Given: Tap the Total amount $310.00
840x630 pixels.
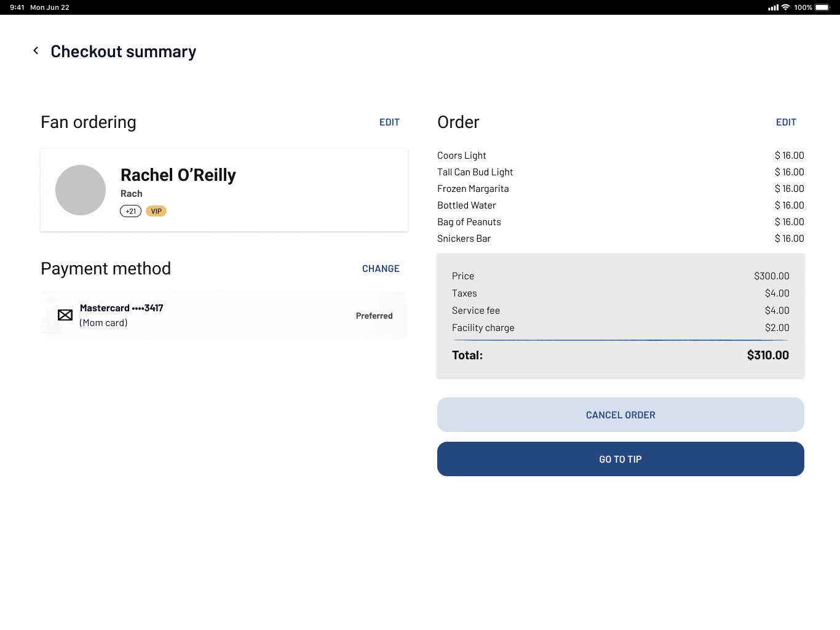Looking at the screenshot, I should 767,355.
